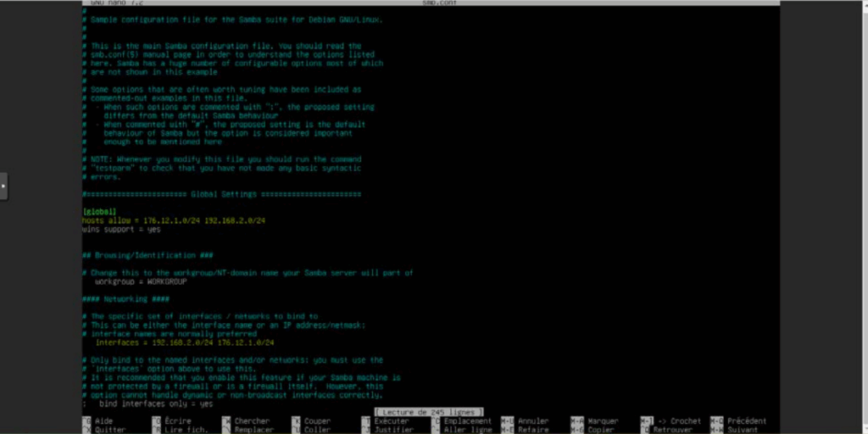Click the Marquer shortcut label
The width and height of the screenshot is (868, 434).
point(603,421)
